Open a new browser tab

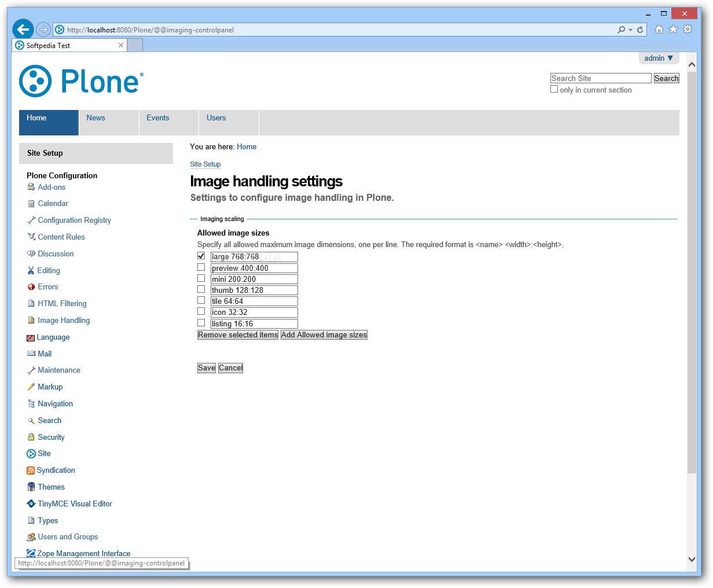pyautogui.click(x=135, y=45)
